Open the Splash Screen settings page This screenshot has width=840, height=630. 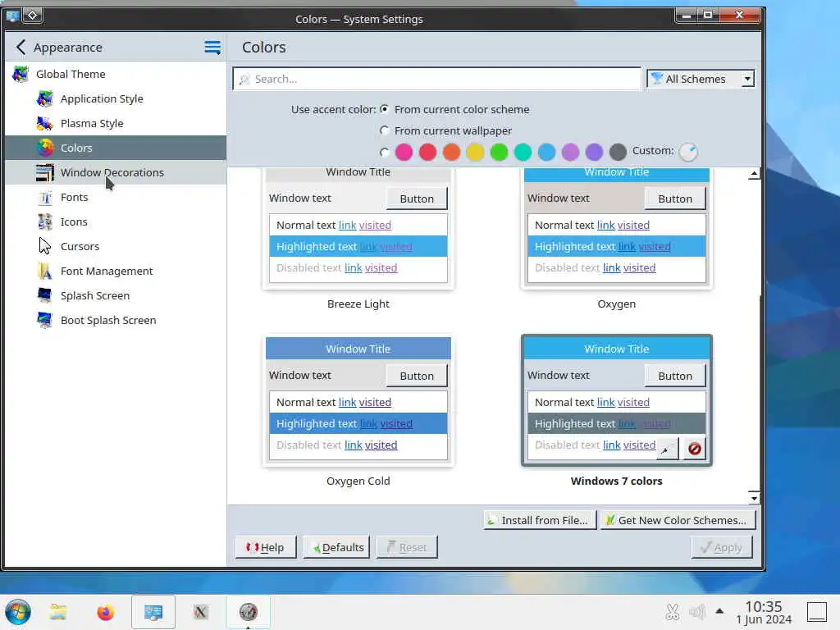(x=116, y=295)
